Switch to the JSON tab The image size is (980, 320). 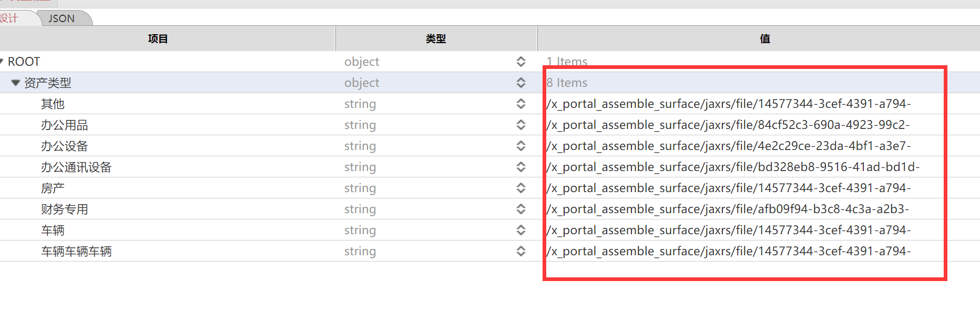click(62, 18)
